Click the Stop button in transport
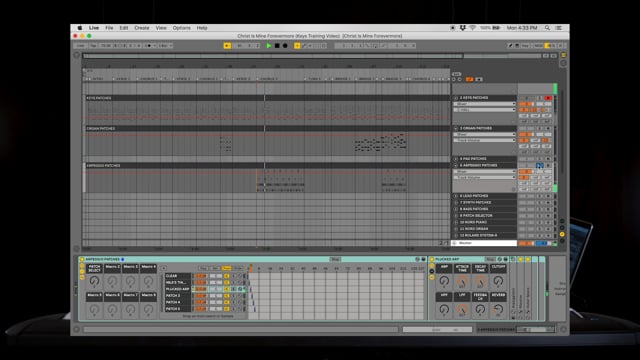Screen dimensions: 640x360 pos(277,46)
